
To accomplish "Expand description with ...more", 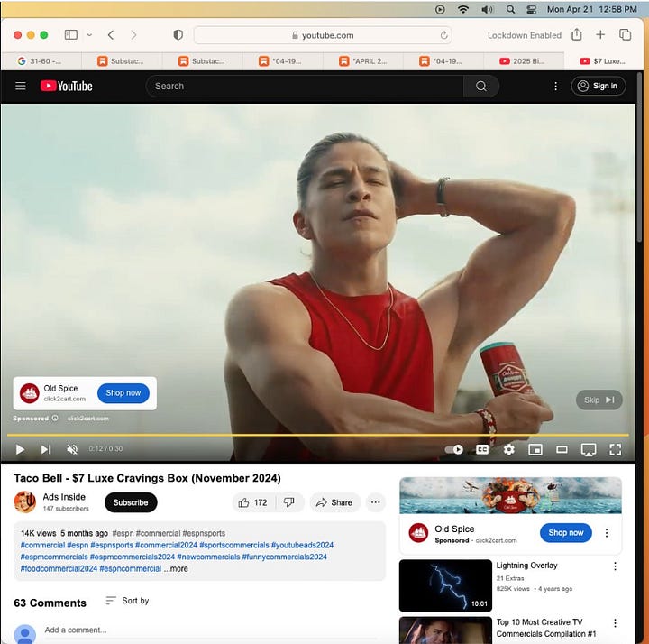I will [176, 568].
